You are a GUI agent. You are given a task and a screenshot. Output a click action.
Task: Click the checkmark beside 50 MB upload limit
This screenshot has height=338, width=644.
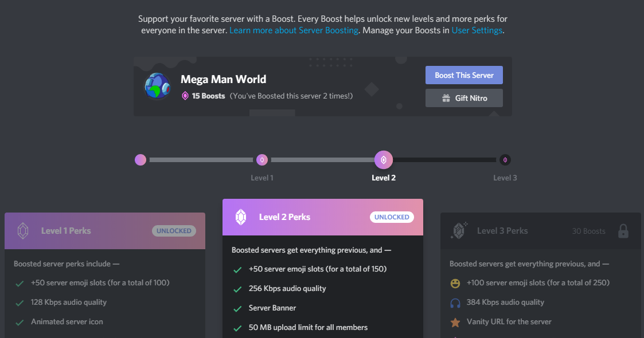click(x=237, y=328)
